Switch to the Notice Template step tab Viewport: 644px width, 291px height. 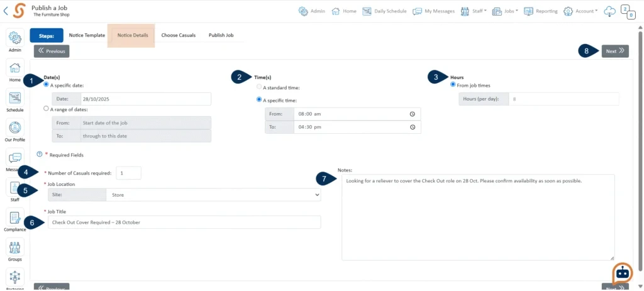coord(87,35)
